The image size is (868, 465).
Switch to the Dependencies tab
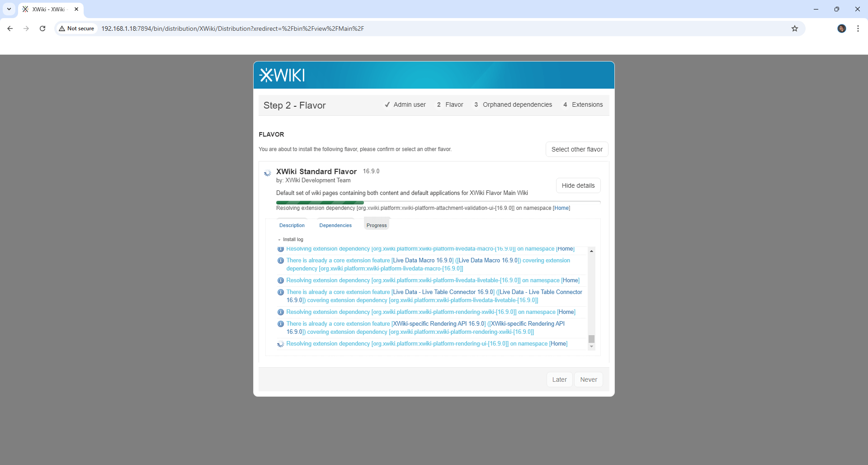click(335, 225)
